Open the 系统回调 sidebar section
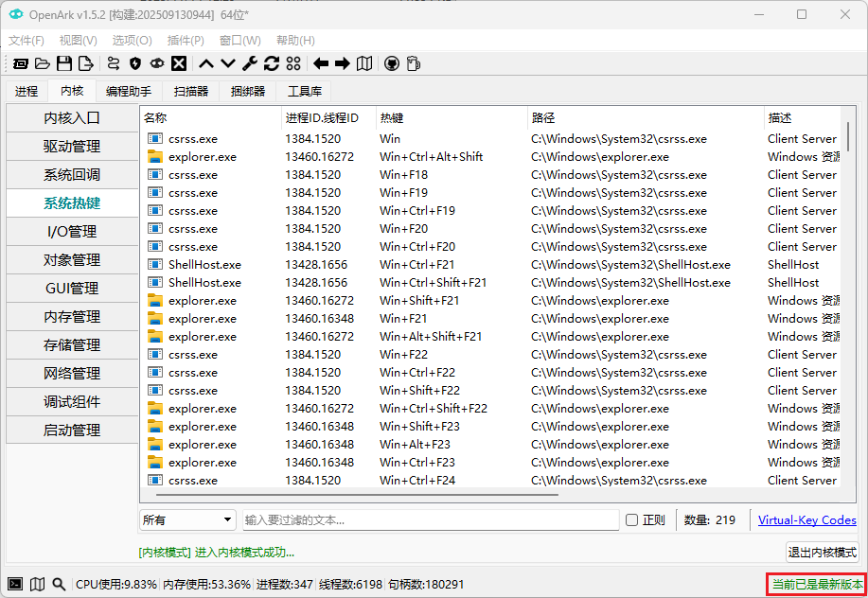Screen dimensions: 868x598 coord(72,175)
